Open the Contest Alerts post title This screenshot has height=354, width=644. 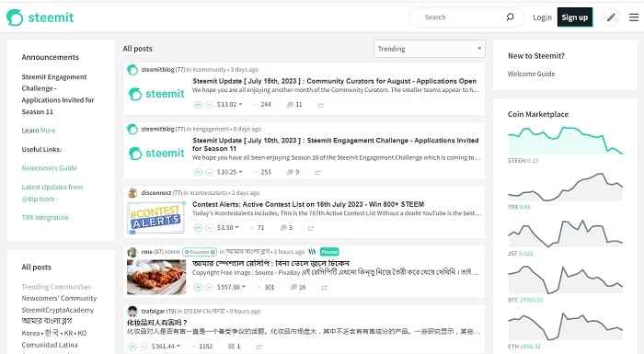308,204
